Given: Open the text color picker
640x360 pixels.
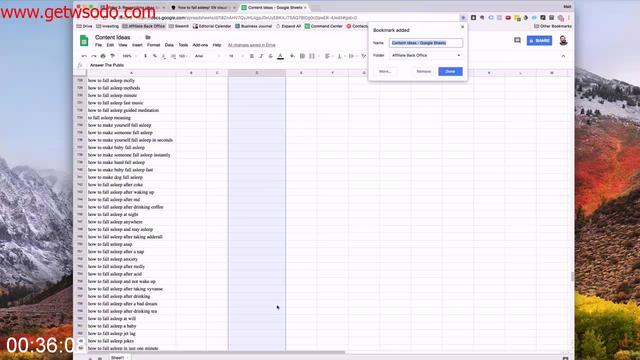Looking at the screenshot, I should click(x=280, y=56).
